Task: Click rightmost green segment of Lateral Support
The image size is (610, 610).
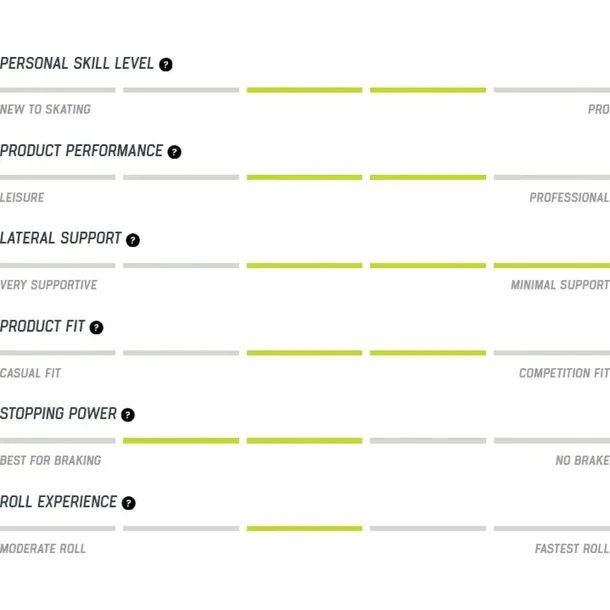Action: pos(552,266)
